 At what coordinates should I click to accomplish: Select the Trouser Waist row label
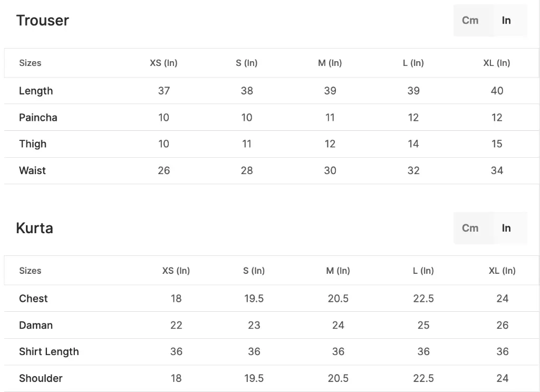pyautogui.click(x=32, y=170)
